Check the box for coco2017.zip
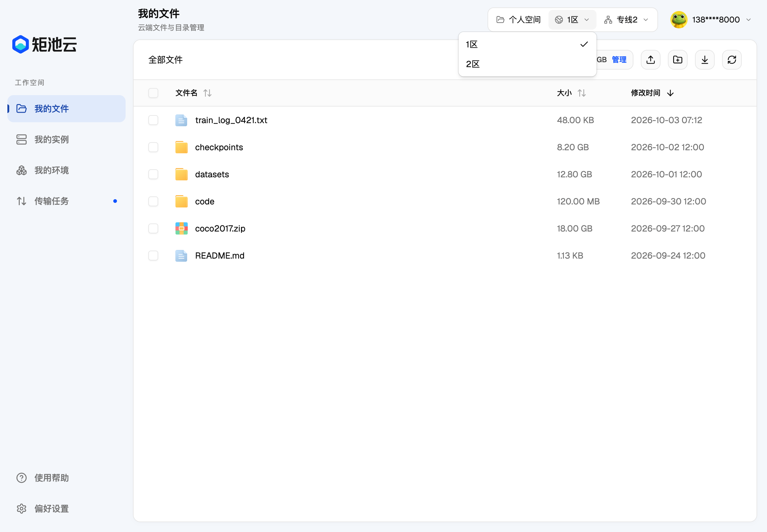 (x=153, y=228)
